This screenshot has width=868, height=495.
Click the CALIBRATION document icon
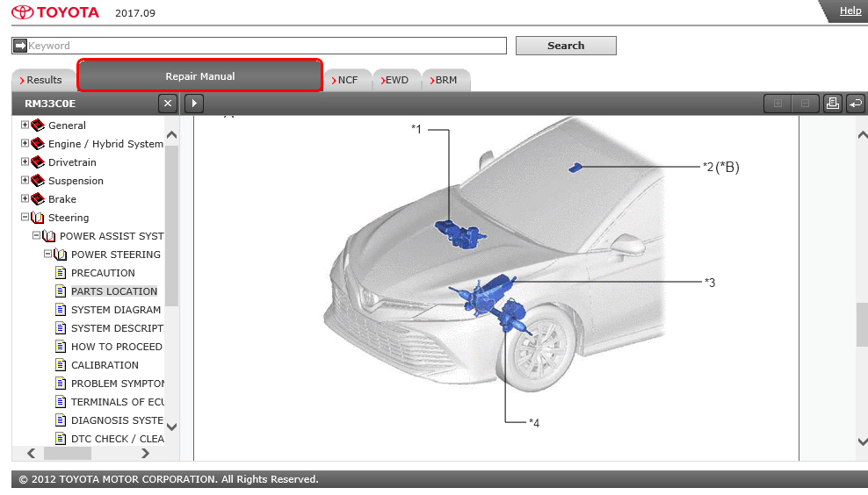(61, 365)
